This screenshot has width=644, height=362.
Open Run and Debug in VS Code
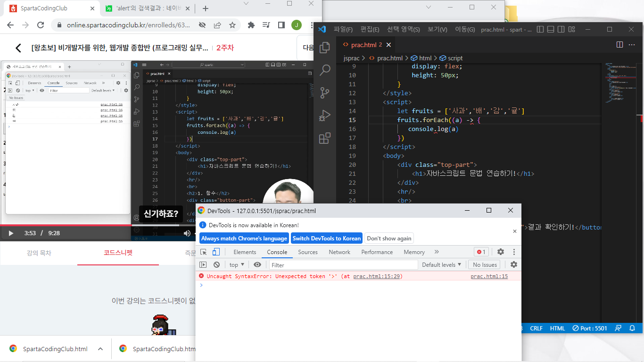(325, 115)
